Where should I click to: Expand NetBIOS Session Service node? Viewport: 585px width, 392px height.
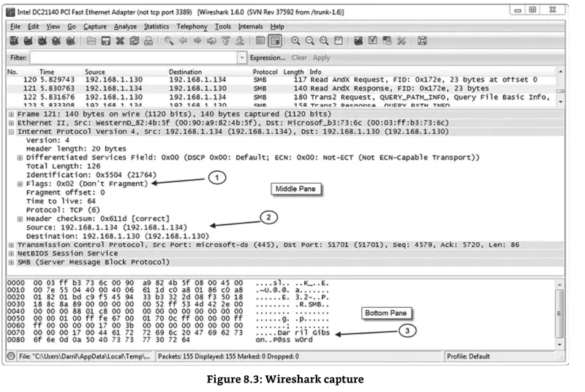pos(11,254)
